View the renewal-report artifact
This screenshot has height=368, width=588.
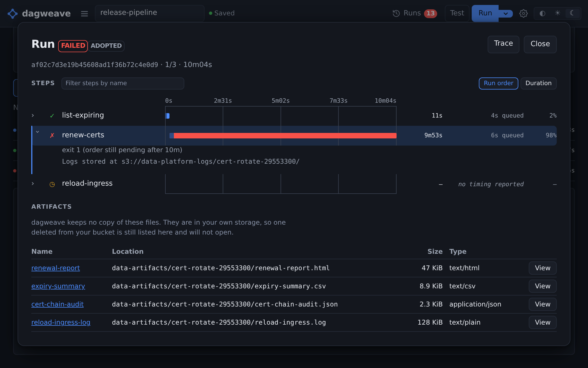[542, 268]
